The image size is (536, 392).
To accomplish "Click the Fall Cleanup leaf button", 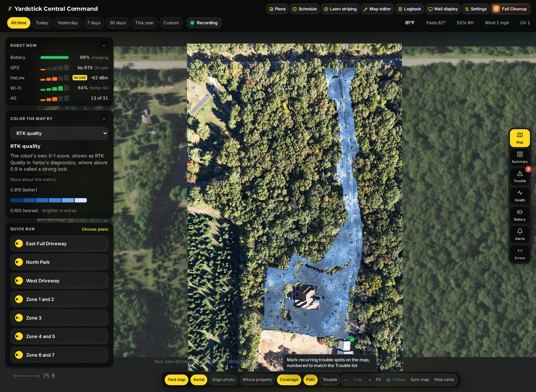I will coord(510,9).
